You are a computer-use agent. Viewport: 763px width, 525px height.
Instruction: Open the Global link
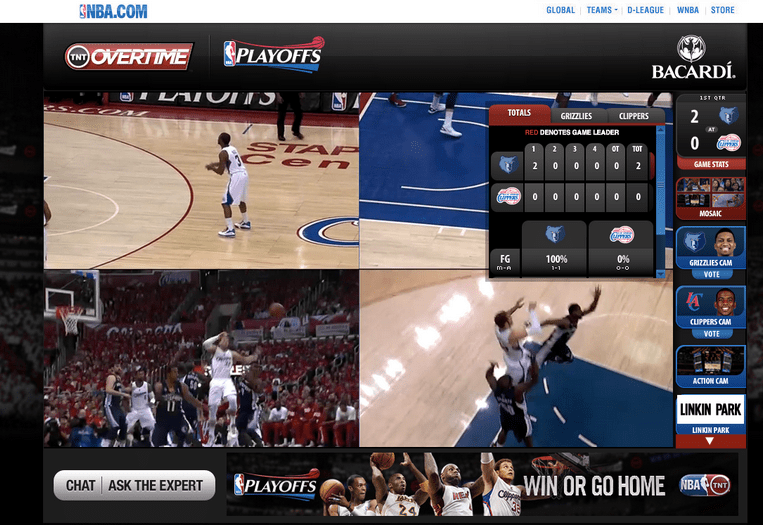pyautogui.click(x=561, y=10)
